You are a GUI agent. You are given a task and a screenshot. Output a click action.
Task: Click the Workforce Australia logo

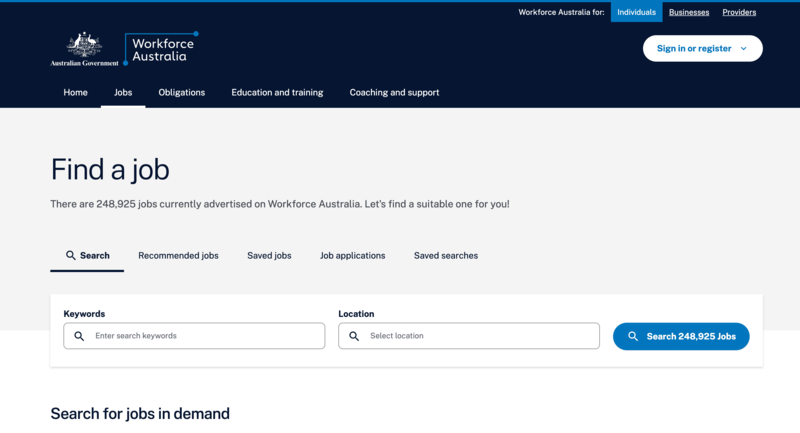point(161,49)
